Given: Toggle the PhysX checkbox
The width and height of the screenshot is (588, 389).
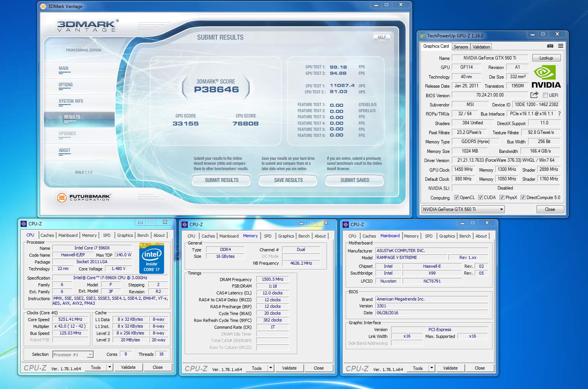Looking at the screenshot, I should tap(502, 198).
